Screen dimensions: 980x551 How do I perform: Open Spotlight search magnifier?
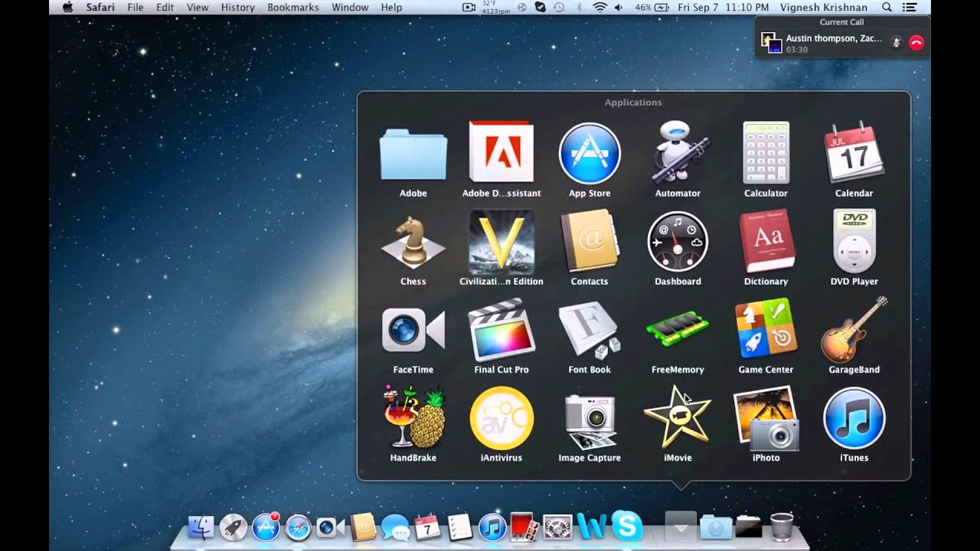click(887, 7)
